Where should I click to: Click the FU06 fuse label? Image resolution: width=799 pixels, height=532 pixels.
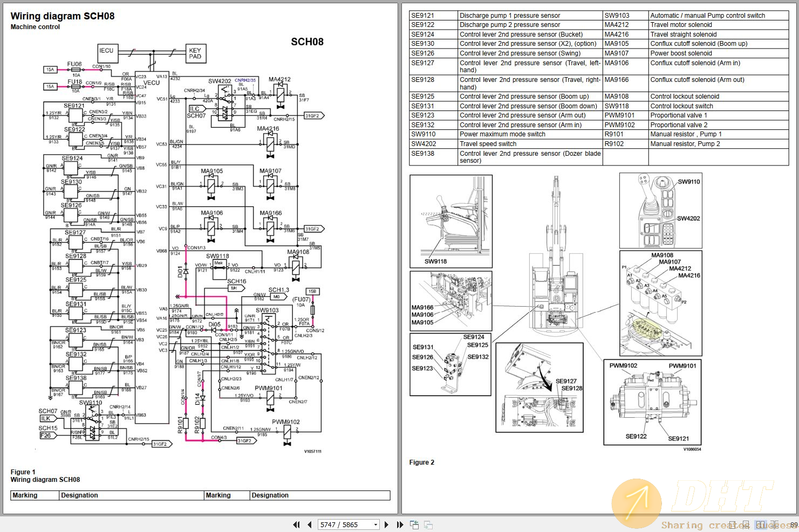pos(74,64)
